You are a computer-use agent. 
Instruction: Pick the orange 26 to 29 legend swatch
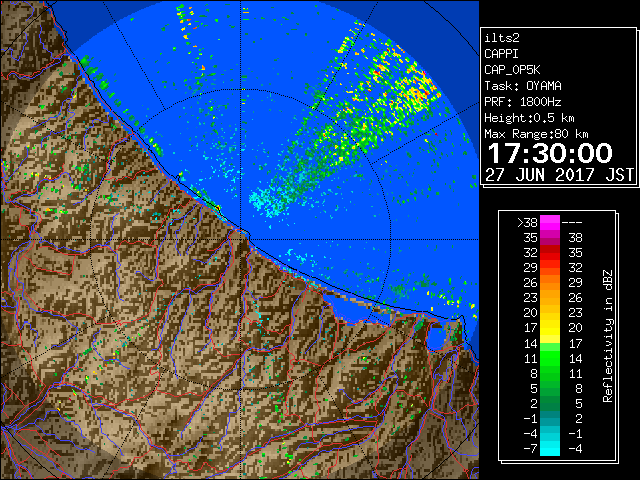coord(550,282)
